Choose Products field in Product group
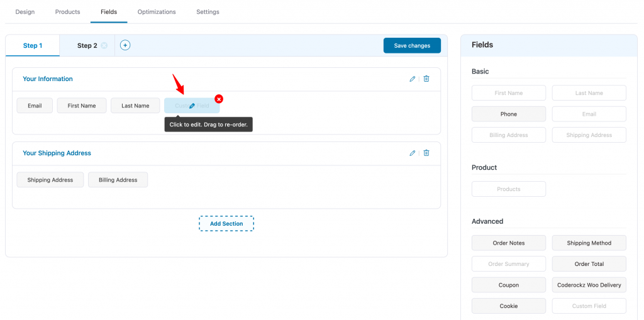The image size is (644, 320). click(x=508, y=189)
